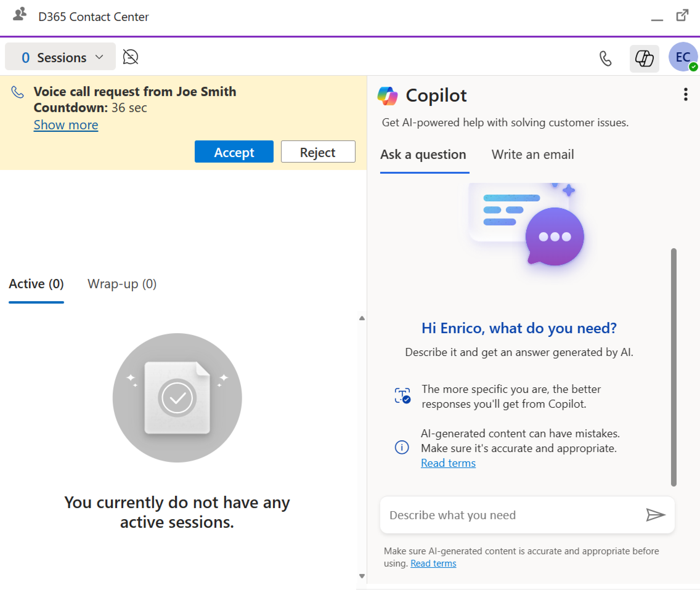Screen dimensions: 700x590
Task: Expand notification with Show more
Action: 66,125
